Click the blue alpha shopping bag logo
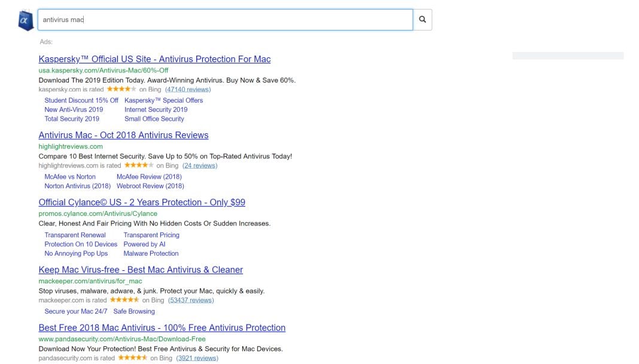 point(26,20)
